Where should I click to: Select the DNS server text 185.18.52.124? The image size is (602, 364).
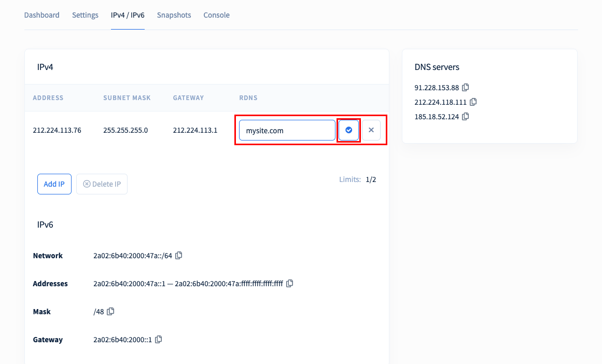(437, 117)
